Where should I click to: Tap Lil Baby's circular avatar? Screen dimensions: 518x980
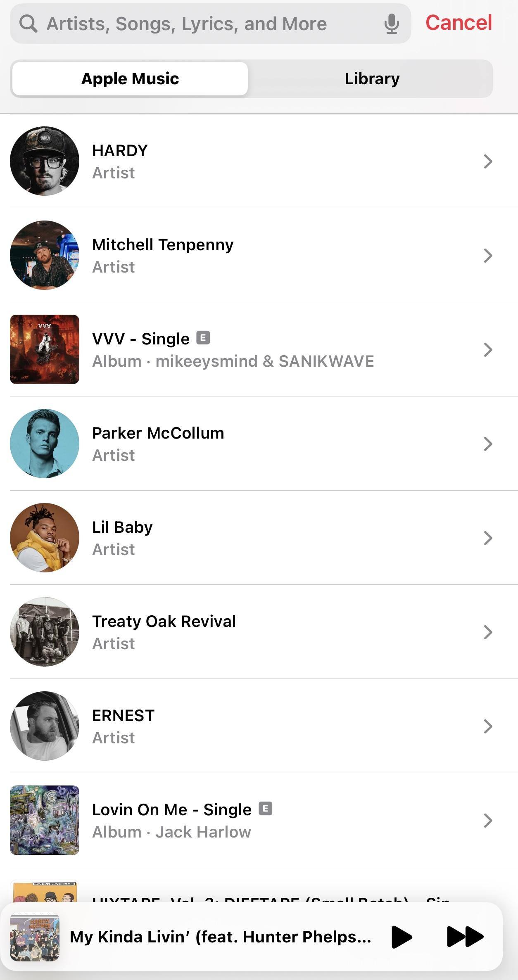[x=45, y=538]
